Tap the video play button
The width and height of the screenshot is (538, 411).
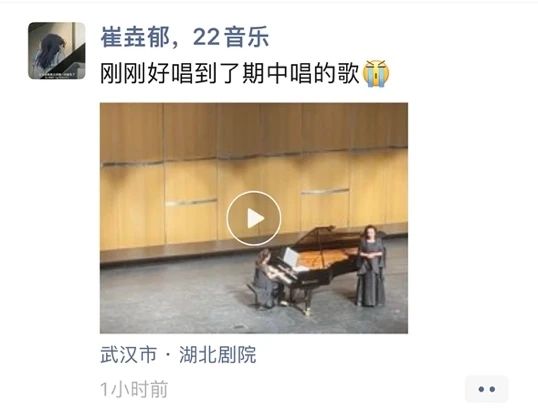click(254, 218)
